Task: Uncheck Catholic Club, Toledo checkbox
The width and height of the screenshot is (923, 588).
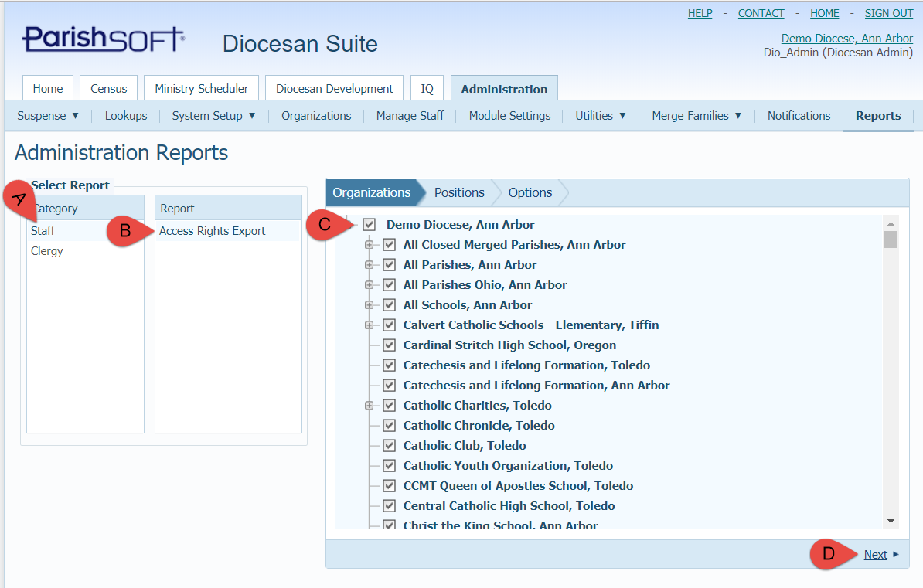Action: tap(389, 446)
